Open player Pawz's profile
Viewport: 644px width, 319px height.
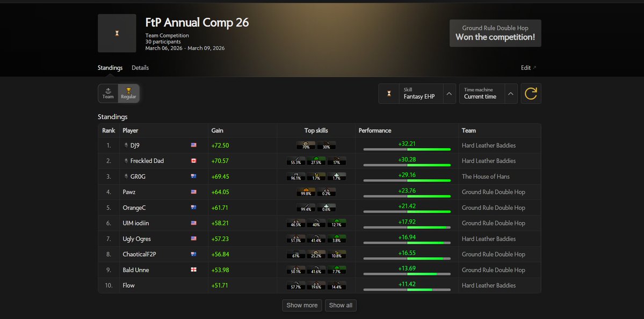(x=129, y=192)
